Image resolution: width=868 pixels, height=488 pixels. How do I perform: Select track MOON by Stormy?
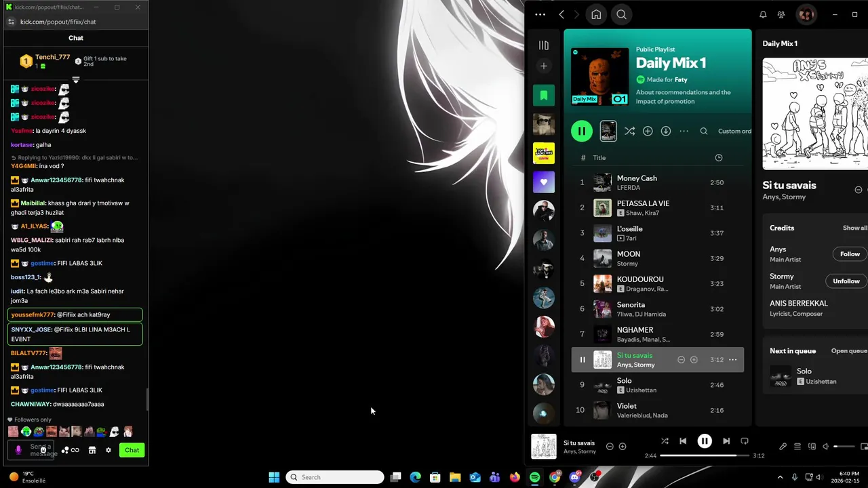(657, 258)
